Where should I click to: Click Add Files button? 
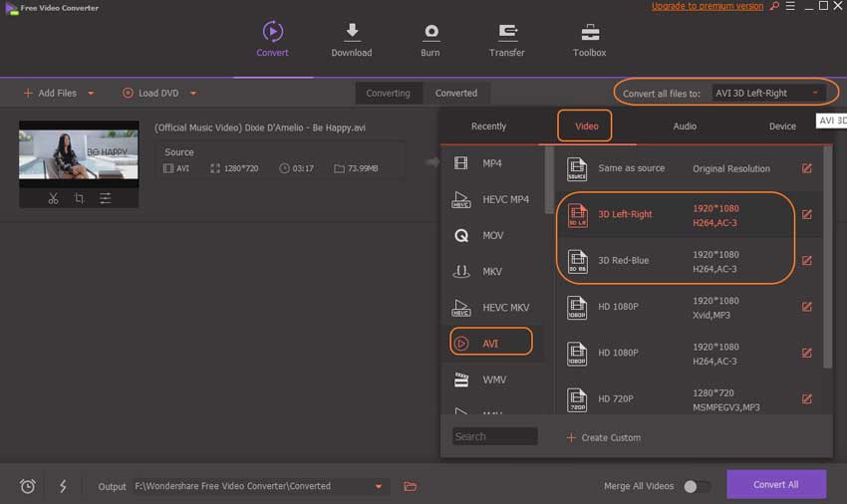(50, 93)
